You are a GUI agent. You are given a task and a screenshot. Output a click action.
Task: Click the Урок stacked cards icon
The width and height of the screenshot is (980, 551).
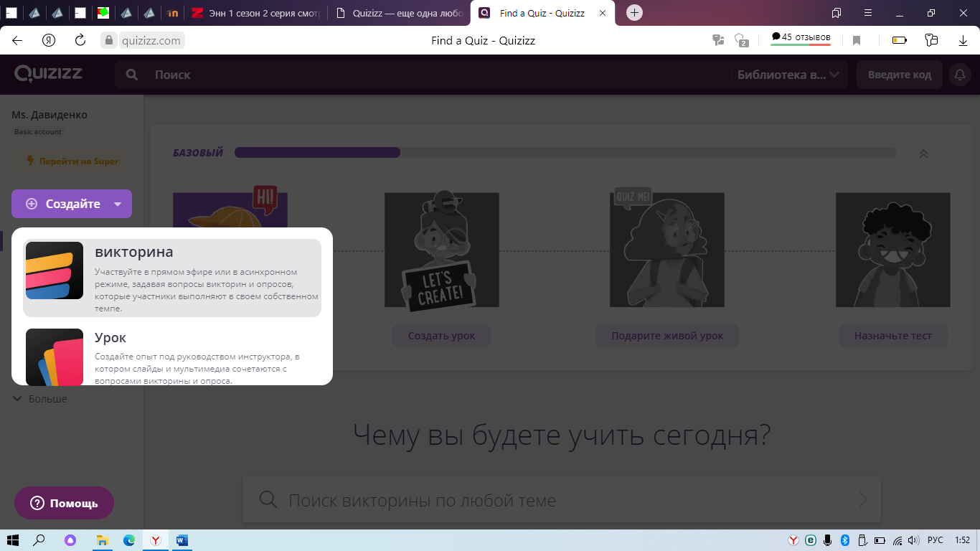pos(55,357)
